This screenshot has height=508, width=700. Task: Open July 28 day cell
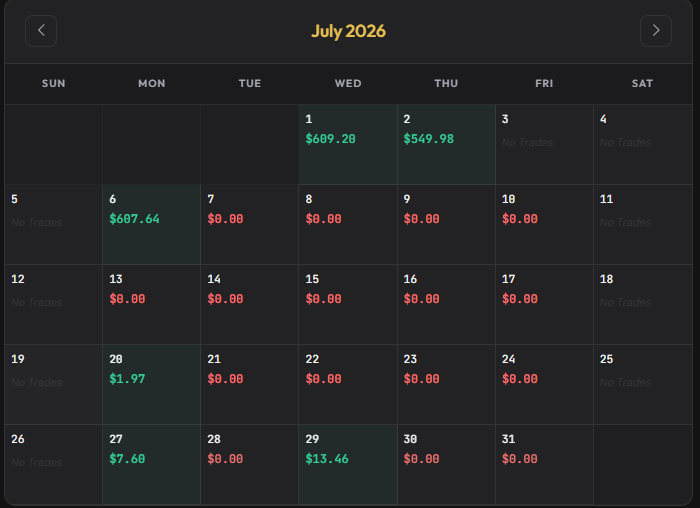point(250,465)
